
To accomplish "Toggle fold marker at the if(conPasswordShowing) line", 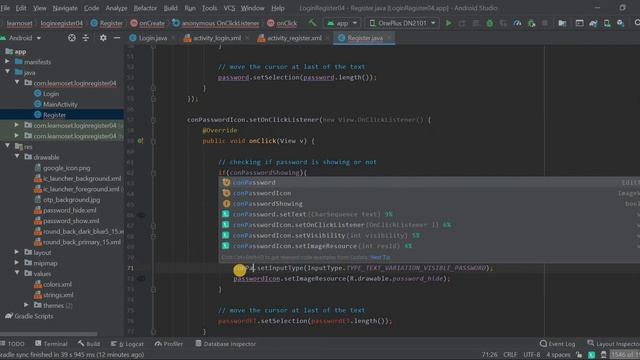I will tap(153, 173).
